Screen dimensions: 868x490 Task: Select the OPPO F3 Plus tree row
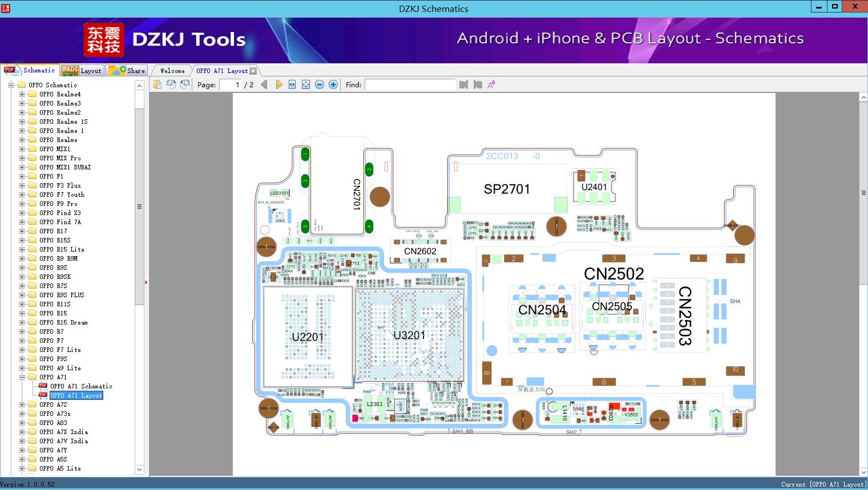pos(60,185)
